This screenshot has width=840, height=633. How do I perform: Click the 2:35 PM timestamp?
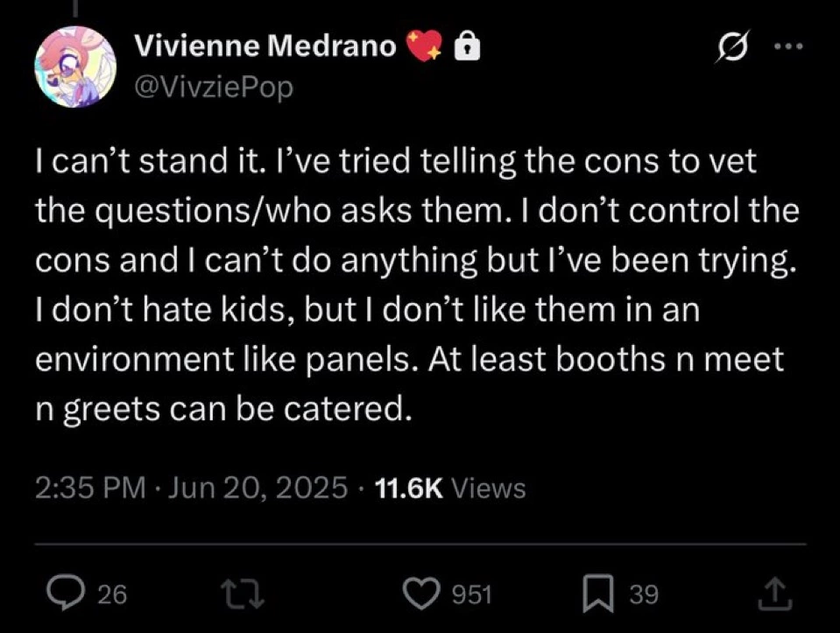(x=90, y=488)
